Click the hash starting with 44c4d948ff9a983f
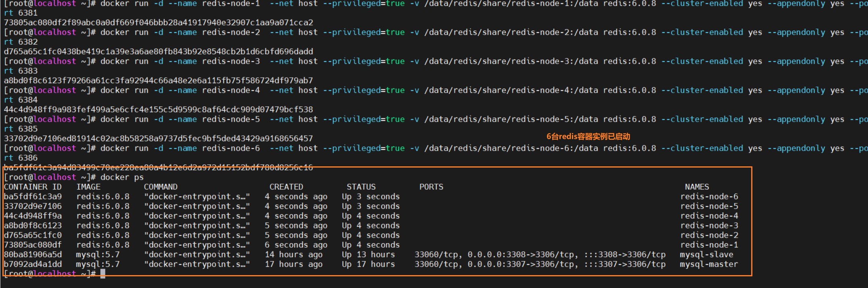 click(x=158, y=110)
